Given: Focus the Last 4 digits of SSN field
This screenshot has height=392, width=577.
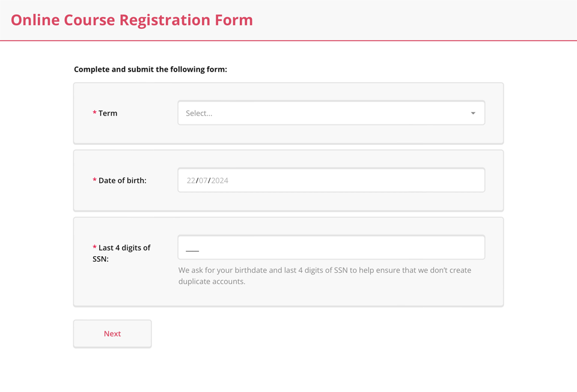Looking at the screenshot, I should point(331,248).
